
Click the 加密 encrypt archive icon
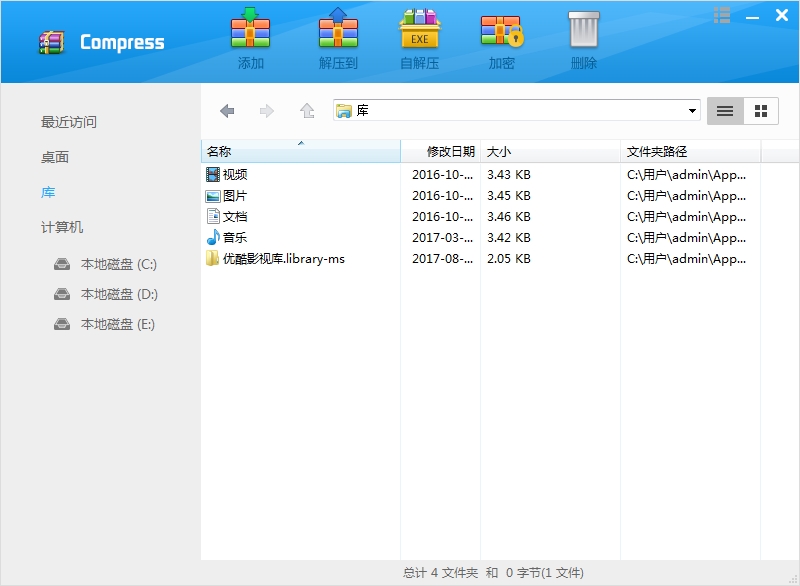click(x=502, y=30)
